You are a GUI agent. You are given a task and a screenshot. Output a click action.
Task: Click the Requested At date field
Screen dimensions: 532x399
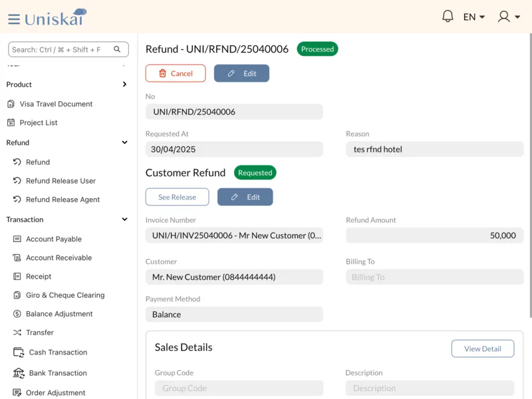click(x=234, y=149)
